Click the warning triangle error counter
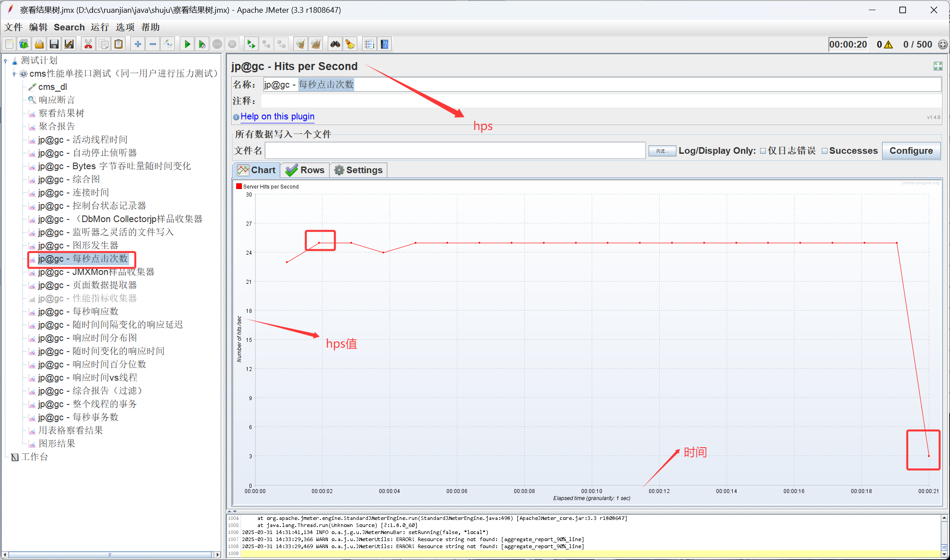This screenshot has height=560, width=950. (888, 45)
